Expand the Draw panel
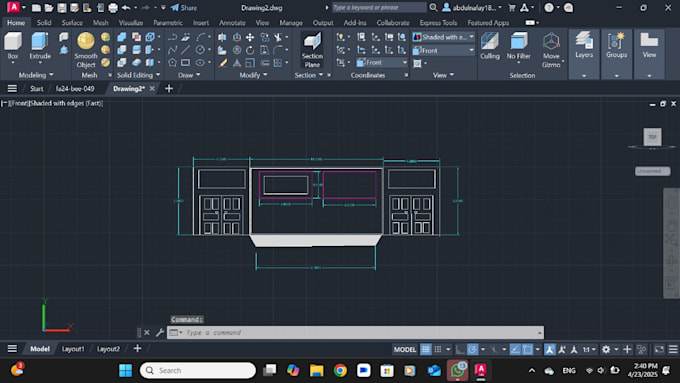This screenshot has width=680, height=383. [189, 75]
